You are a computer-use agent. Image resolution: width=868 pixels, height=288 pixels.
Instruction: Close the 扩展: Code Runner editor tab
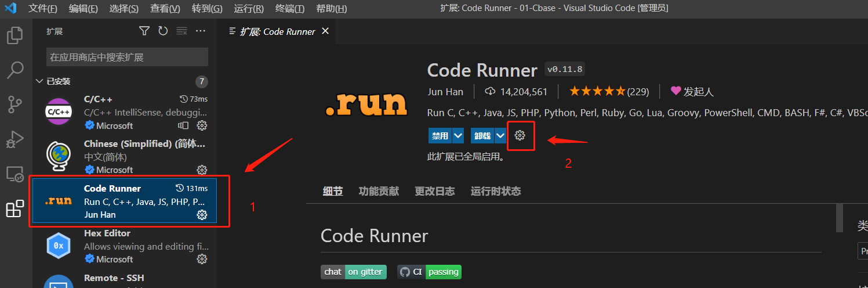click(325, 31)
